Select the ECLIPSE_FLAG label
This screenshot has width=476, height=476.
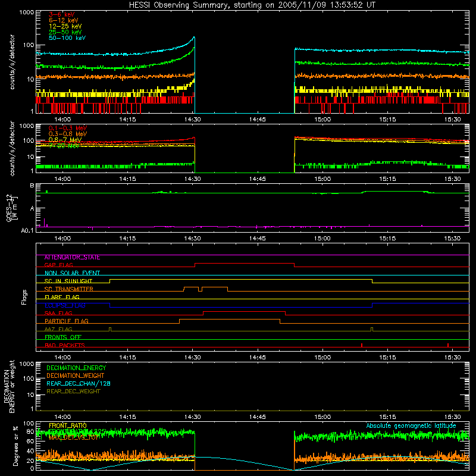coord(65,305)
